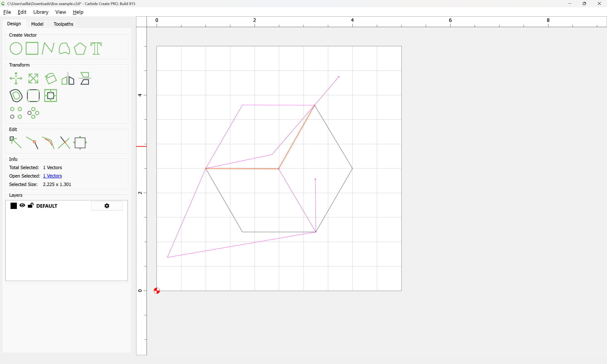The image size is (607, 364).
Task: Activate the Rotate tool
Action: pyautogui.click(x=51, y=79)
